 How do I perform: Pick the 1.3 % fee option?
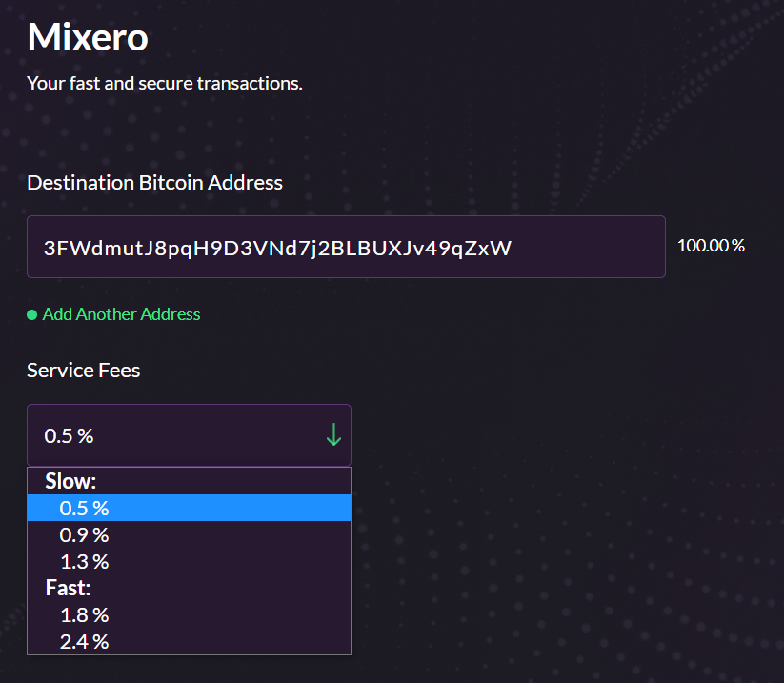click(x=189, y=561)
